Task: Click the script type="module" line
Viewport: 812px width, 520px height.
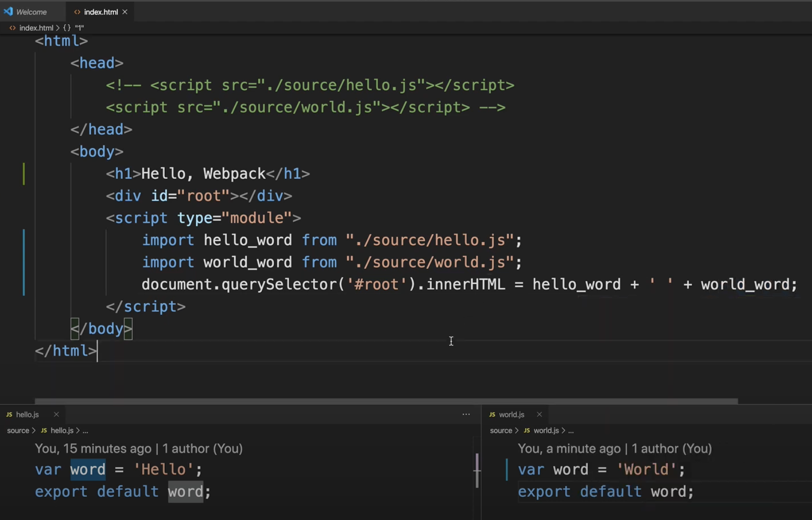Action: click(203, 218)
